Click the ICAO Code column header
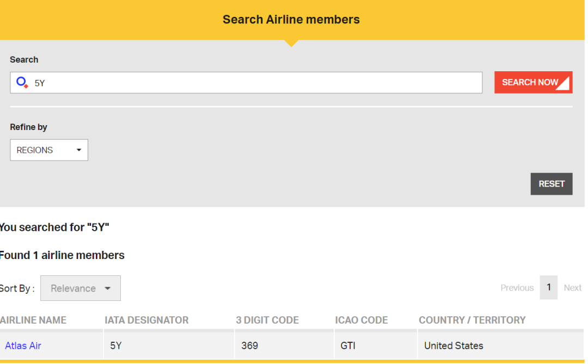Screen dimensions: 588x364 (362, 320)
